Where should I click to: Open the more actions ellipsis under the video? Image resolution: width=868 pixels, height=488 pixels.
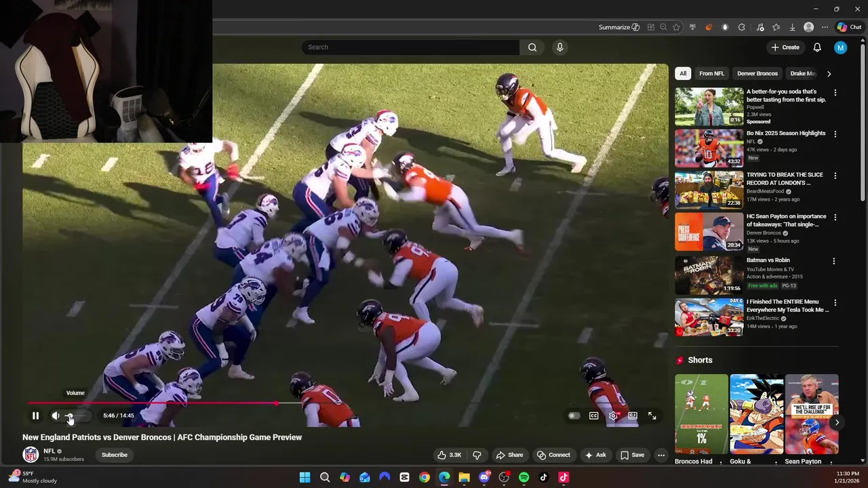tap(661, 455)
